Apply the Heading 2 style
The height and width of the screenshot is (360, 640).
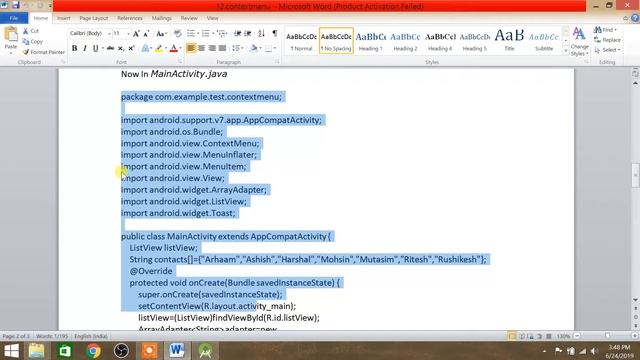405,41
